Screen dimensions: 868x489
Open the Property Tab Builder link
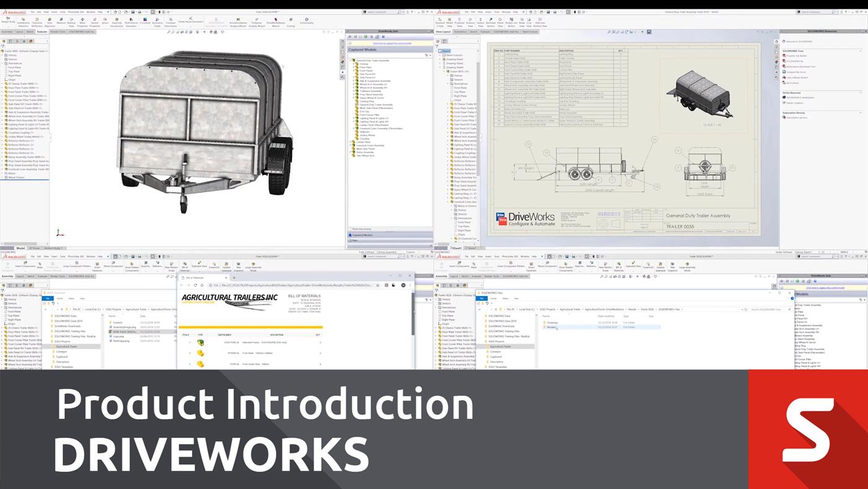(x=797, y=56)
